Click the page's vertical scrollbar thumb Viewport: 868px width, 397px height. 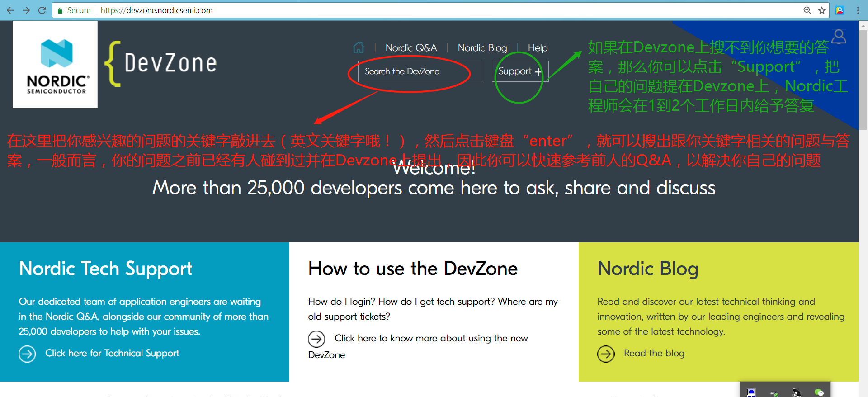tap(863, 79)
